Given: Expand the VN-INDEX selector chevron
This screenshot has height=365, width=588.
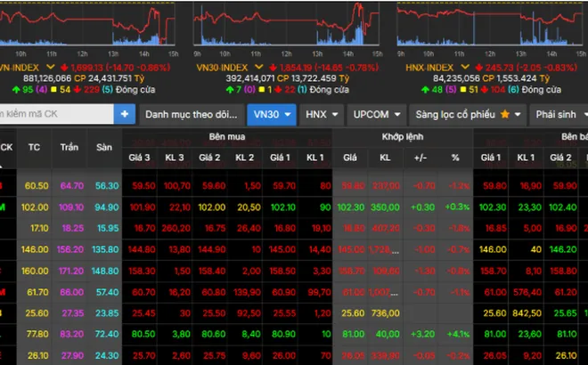Looking at the screenshot, I should (x=50, y=67).
